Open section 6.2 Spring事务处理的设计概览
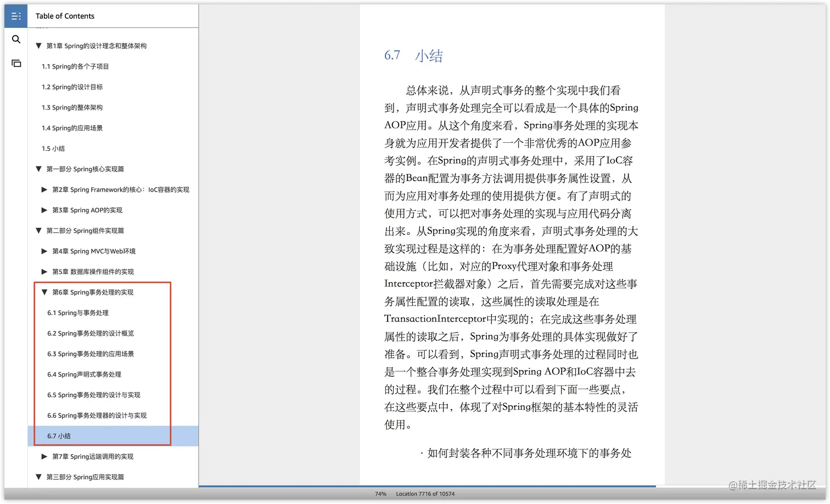This screenshot has height=504, width=830. [91, 333]
